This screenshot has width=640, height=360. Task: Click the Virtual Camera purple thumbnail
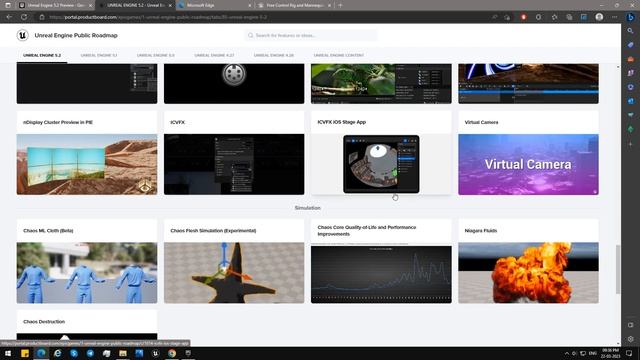tap(528, 164)
